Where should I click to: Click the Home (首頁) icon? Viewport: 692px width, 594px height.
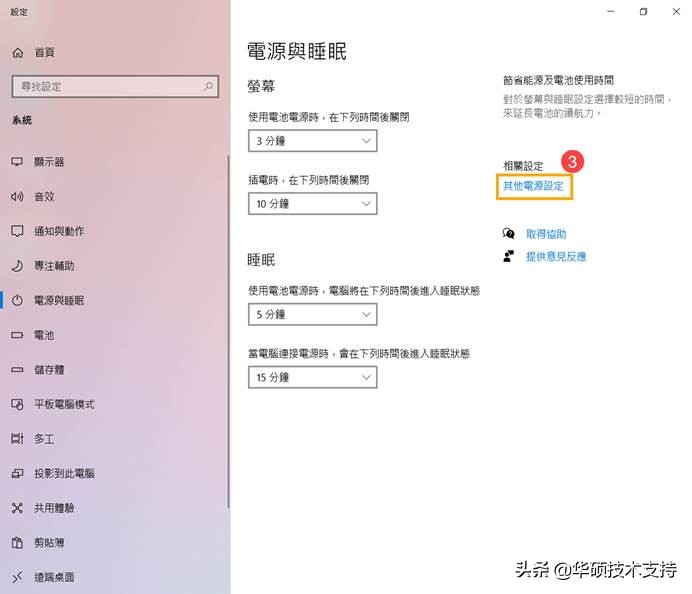[x=18, y=53]
